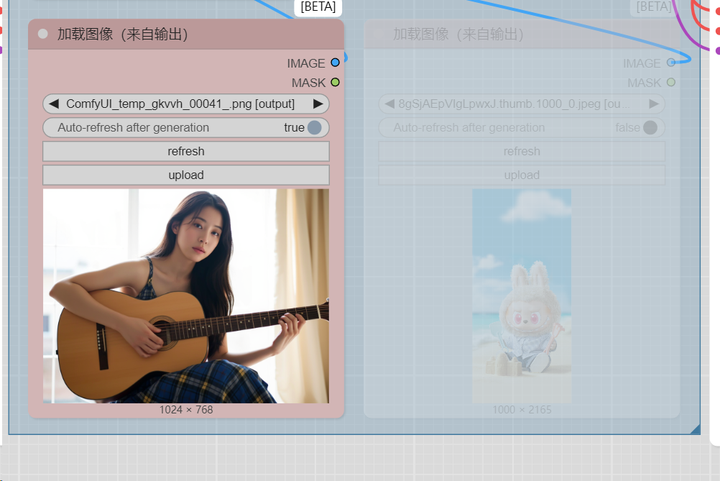Click previous arrow beside 8gSjAEpVIgLpwxJ jpeg filename

click(389, 104)
